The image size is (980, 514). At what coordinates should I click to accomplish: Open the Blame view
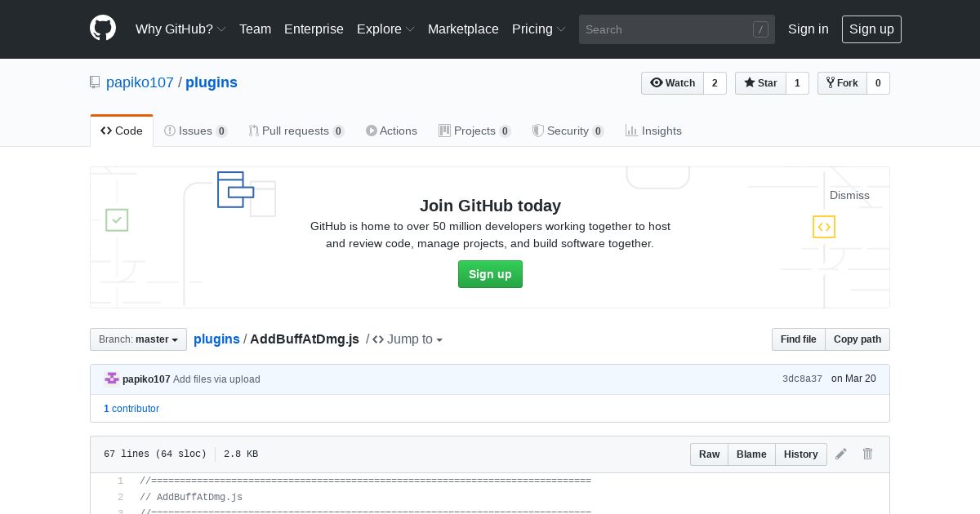coord(751,454)
